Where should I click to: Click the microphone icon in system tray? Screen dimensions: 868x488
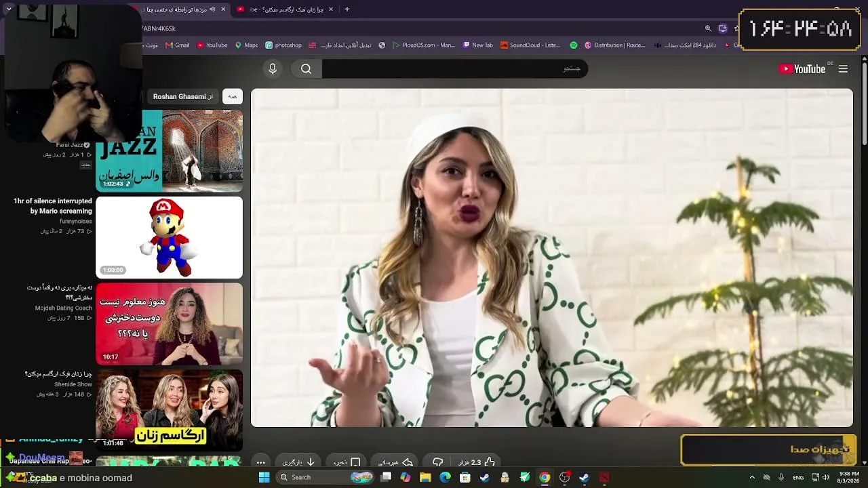[x=781, y=477]
